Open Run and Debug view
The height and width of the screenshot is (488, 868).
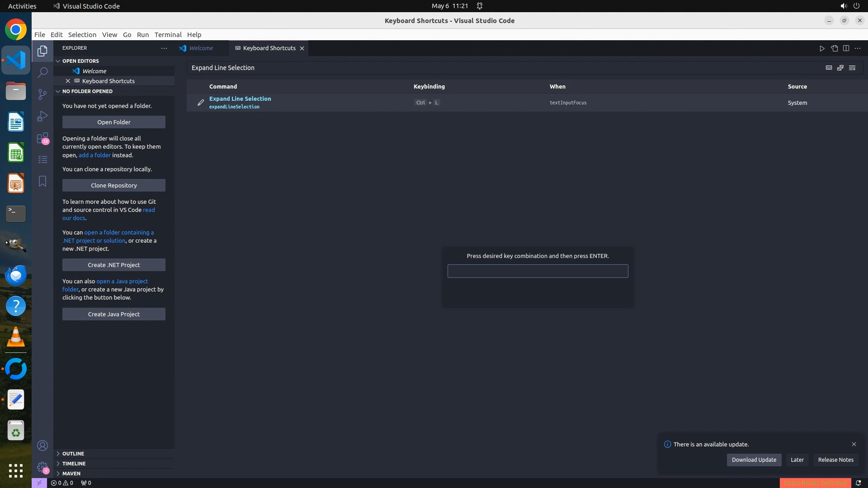click(x=42, y=116)
